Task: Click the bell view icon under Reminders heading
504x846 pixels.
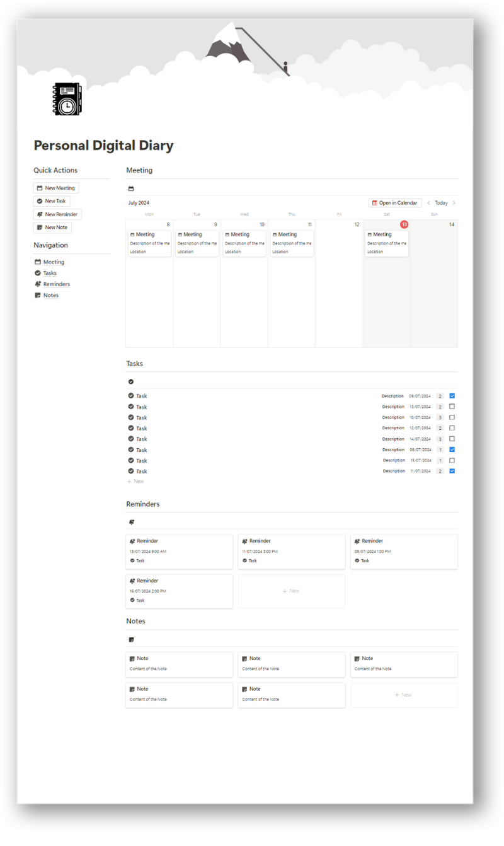Action: pyautogui.click(x=131, y=522)
